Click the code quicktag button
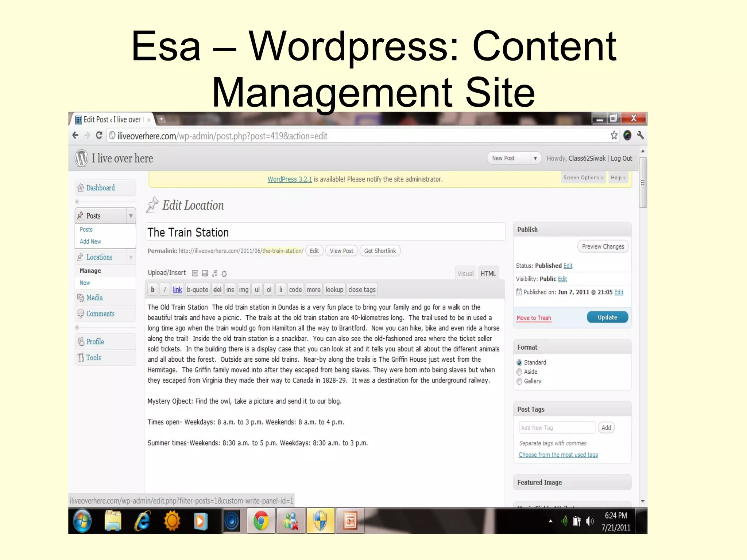 coord(295,289)
